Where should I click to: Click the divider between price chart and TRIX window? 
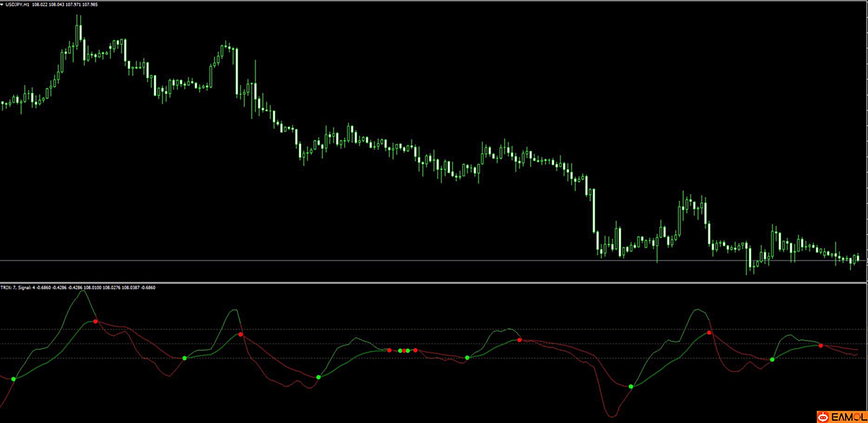pyautogui.click(x=418, y=282)
